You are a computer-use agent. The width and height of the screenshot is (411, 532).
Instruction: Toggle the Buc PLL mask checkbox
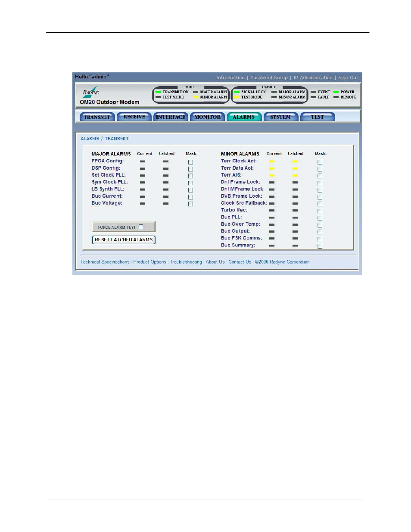coord(320,218)
